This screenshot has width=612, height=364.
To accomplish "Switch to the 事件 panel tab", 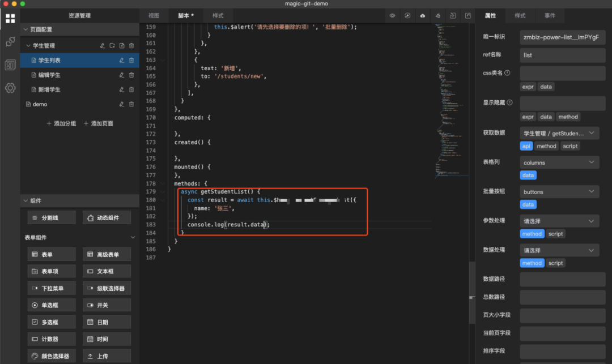I will tap(550, 16).
